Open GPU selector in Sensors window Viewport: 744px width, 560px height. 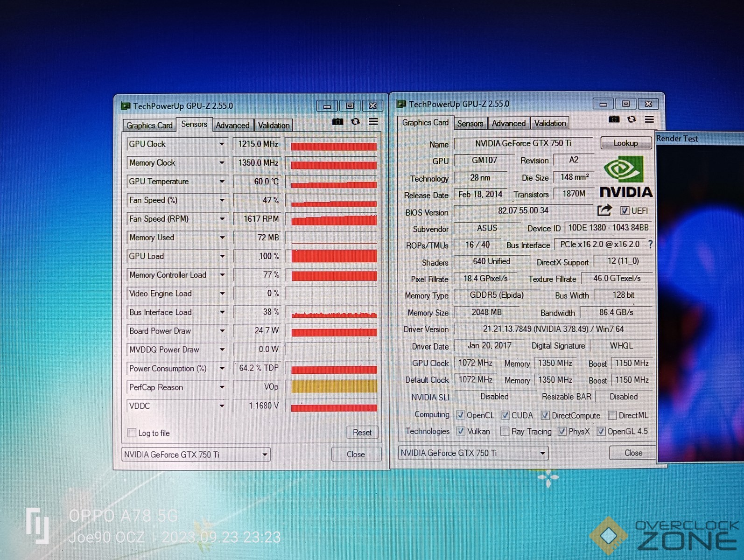(196, 455)
